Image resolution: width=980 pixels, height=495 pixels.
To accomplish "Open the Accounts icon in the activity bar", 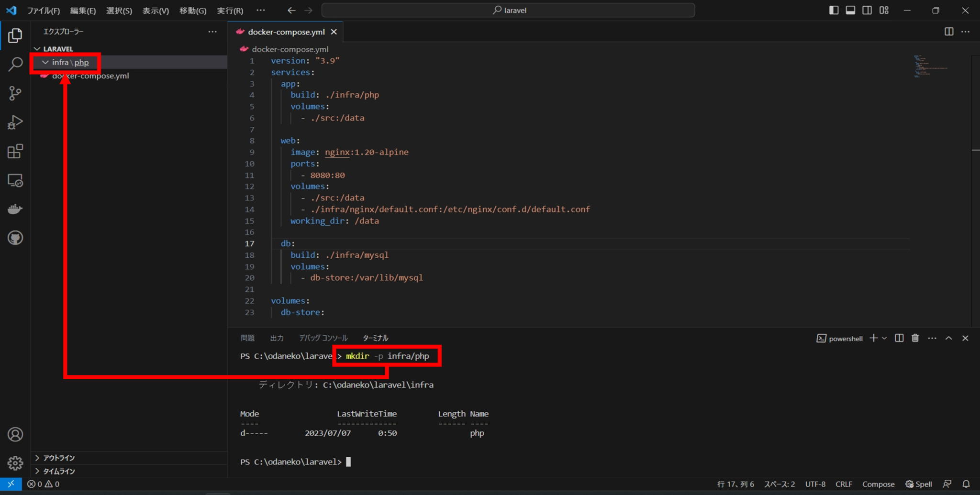I will pos(16,434).
